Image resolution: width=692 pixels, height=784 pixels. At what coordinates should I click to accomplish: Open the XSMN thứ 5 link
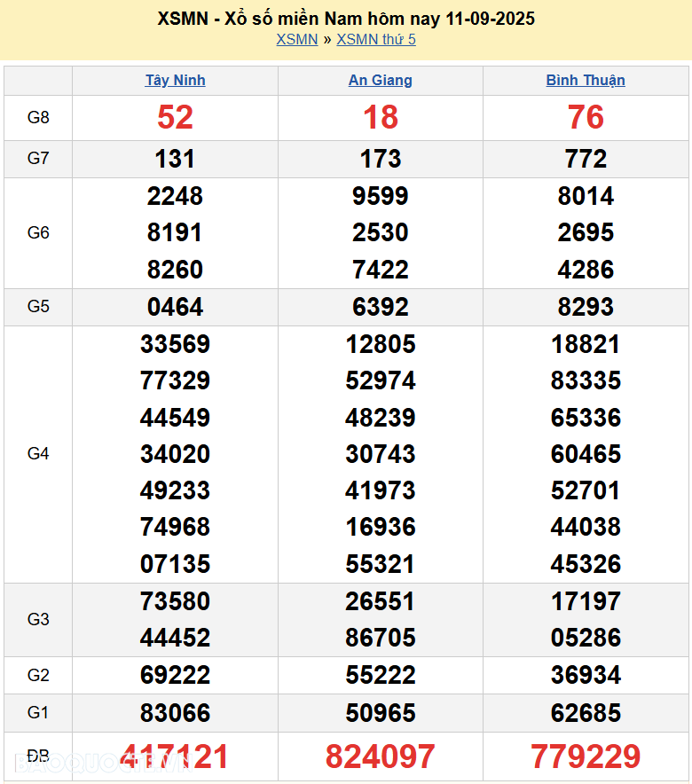[376, 39]
